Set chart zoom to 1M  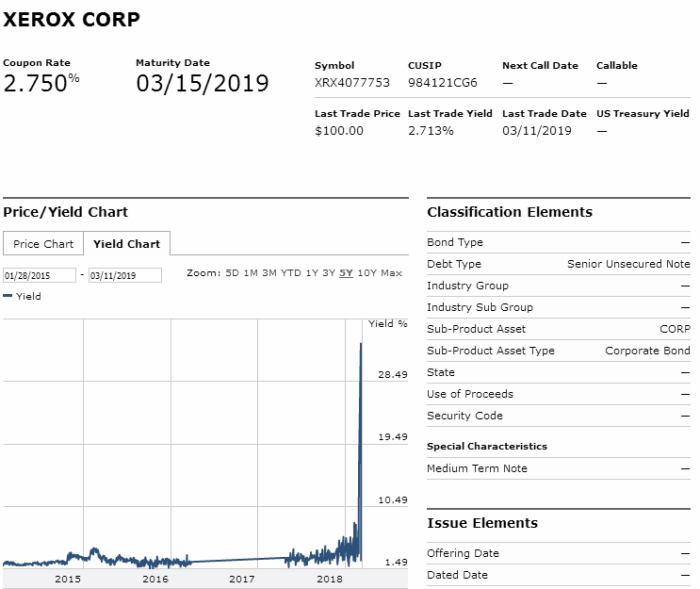coord(251,273)
